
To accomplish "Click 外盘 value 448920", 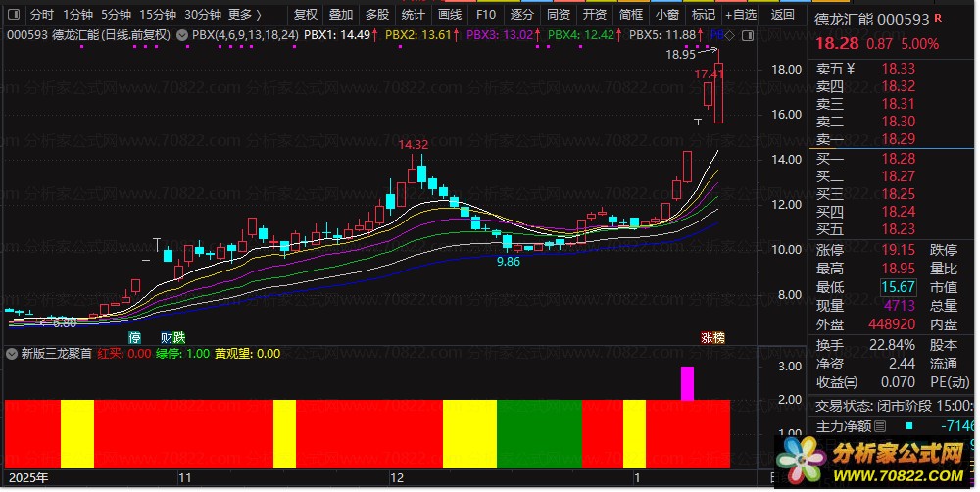I will (892, 324).
